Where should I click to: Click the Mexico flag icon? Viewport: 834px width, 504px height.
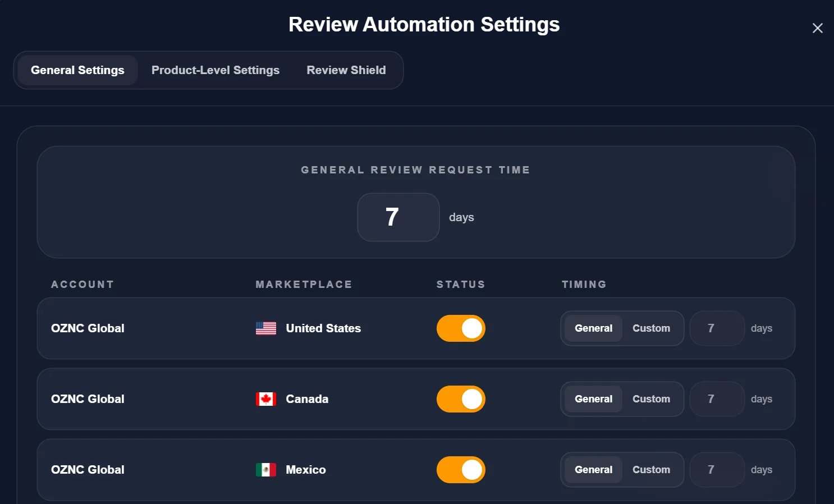coord(266,470)
